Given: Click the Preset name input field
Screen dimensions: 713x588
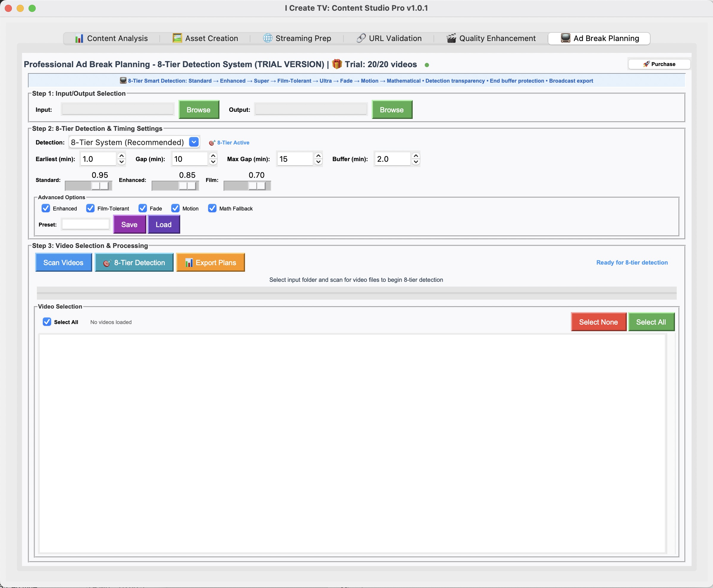Looking at the screenshot, I should click(86, 224).
